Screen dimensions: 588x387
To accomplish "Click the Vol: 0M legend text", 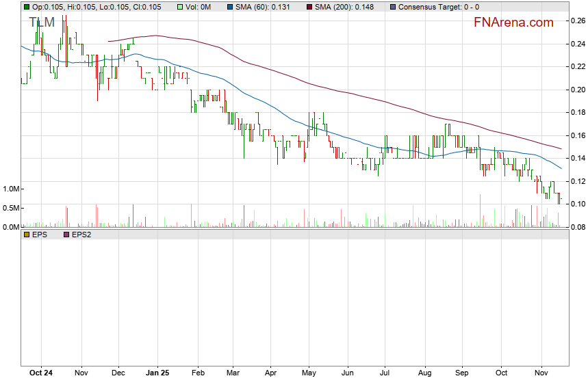I will coord(199,7).
